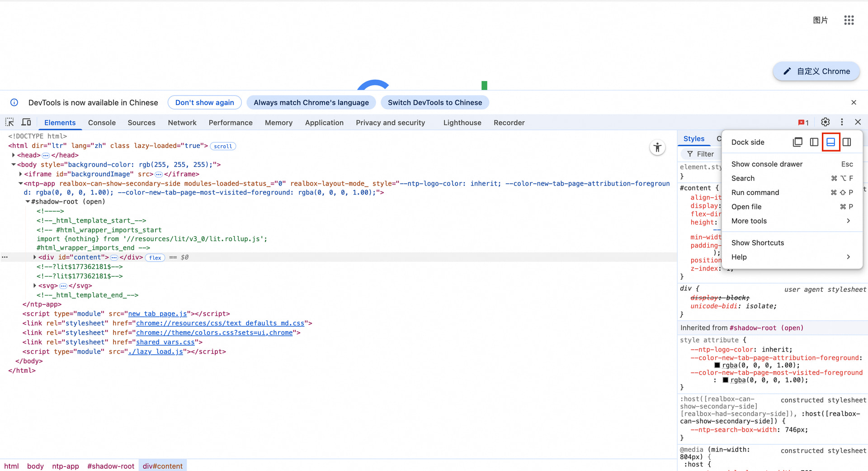Image resolution: width=868 pixels, height=471 pixels.
Task: Dock DevTools to the right
Action: pos(847,142)
